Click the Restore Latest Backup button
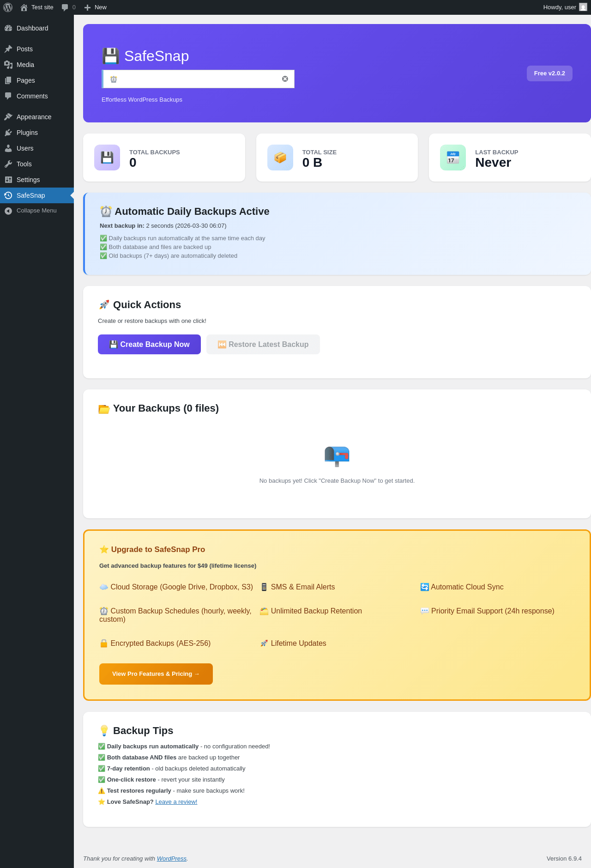Image resolution: width=591 pixels, height=868 pixels. click(x=263, y=345)
